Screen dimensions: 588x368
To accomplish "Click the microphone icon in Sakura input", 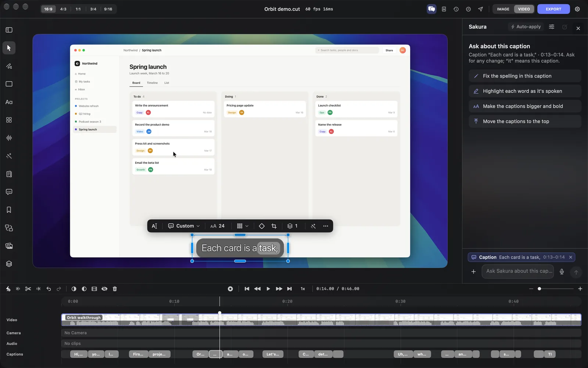I will click(x=562, y=272).
